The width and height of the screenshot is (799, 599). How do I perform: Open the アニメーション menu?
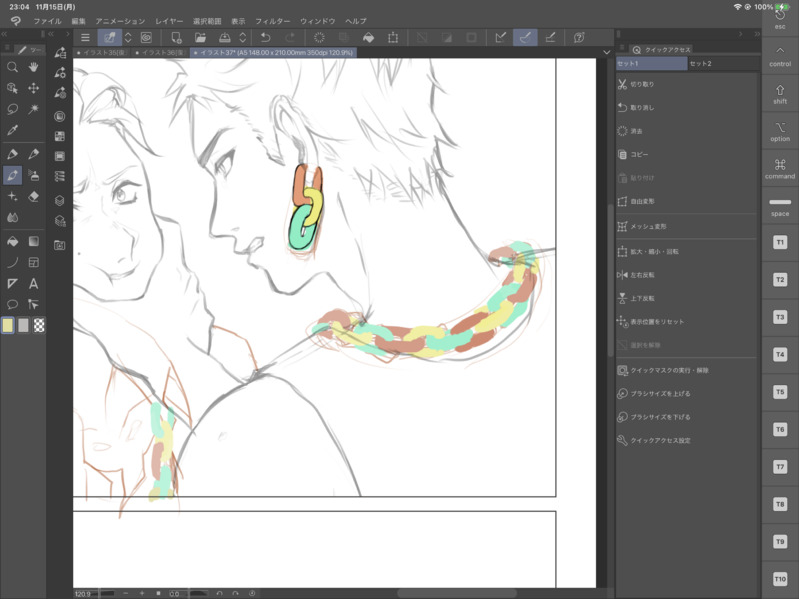120,21
